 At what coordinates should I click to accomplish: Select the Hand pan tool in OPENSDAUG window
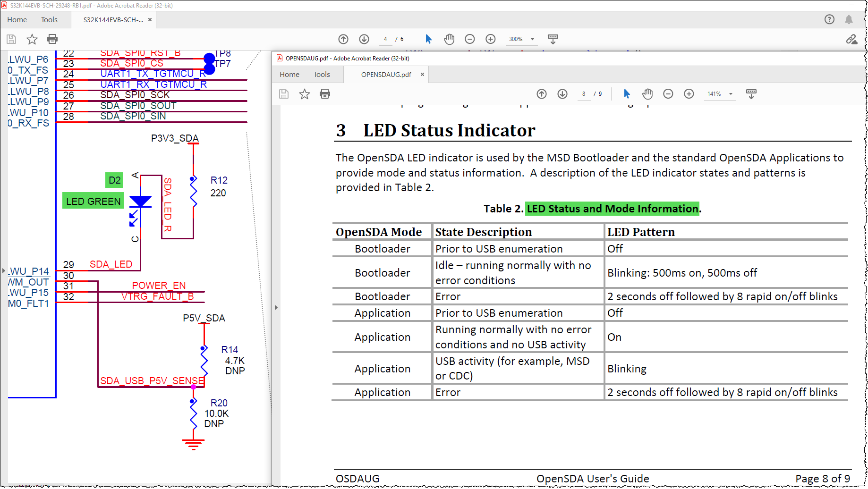(x=647, y=94)
